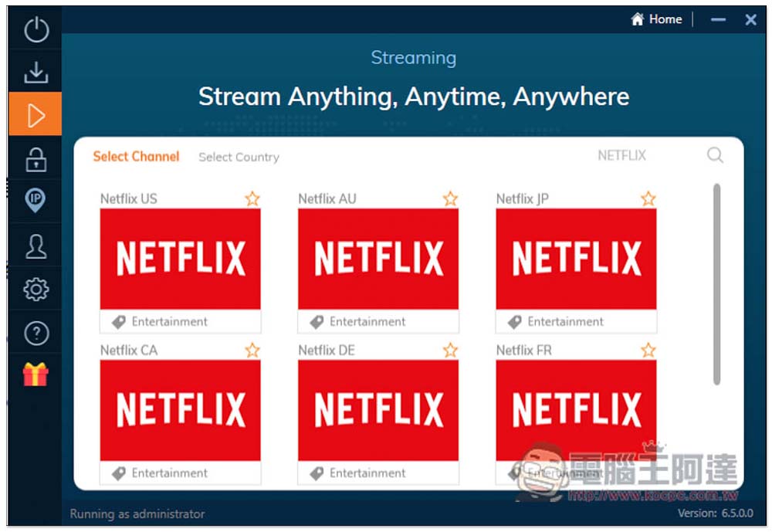The height and width of the screenshot is (532, 772).
Task: Open the Netflix FR channel thumbnail
Action: tap(576, 410)
